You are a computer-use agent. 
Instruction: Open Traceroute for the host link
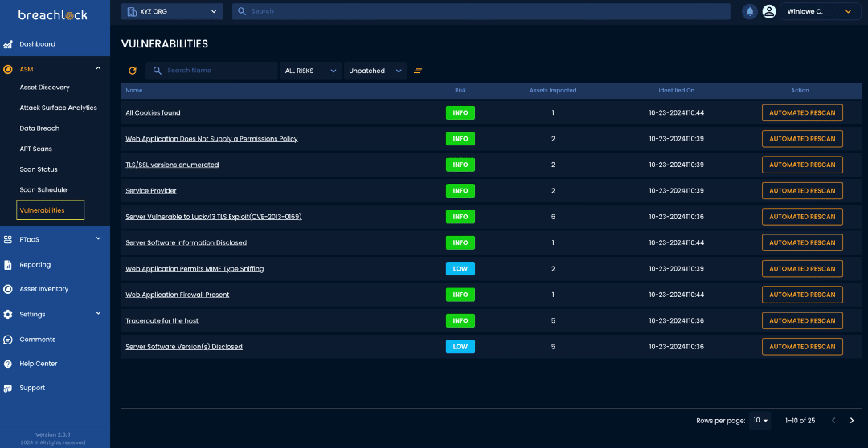(162, 321)
